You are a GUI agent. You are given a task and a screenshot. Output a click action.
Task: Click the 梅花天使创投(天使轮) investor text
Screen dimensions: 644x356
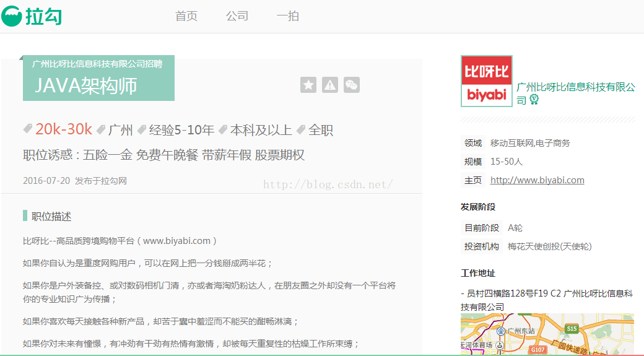(549, 246)
